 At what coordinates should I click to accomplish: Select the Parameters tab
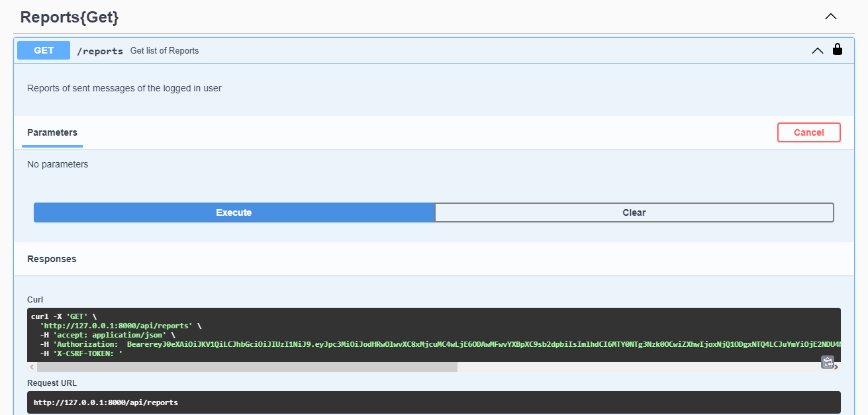click(x=52, y=132)
